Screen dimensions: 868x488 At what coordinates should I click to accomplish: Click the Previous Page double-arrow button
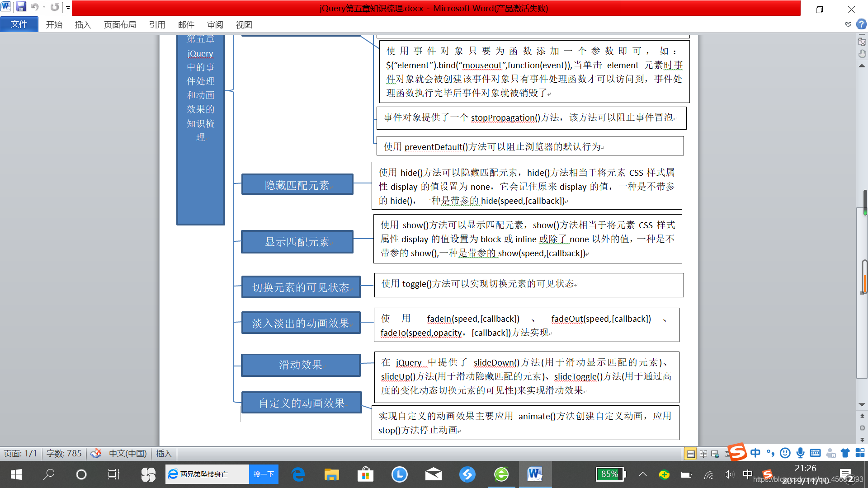(862, 416)
